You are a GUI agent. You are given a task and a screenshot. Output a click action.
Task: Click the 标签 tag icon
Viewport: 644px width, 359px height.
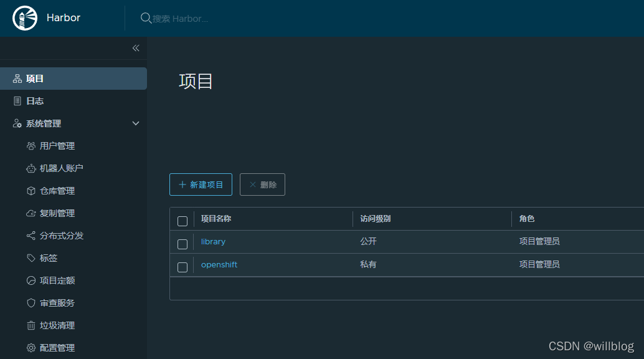[31, 258]
